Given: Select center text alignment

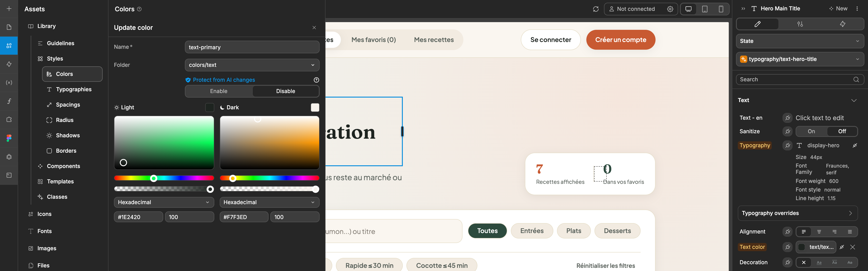Looking at the screenshot, I should pos(819,232).
